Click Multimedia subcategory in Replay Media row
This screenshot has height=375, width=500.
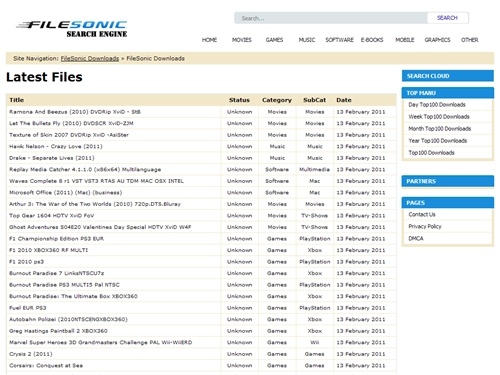(x=314, y=169)
